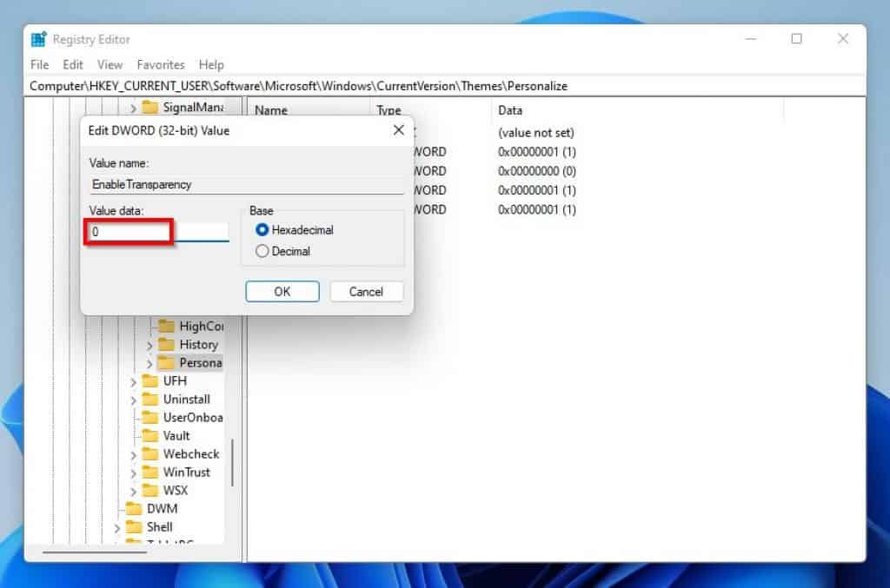This screenshot has height=588, width=890.
Task: Click the Shell folder icon
Action: point(133,526)
